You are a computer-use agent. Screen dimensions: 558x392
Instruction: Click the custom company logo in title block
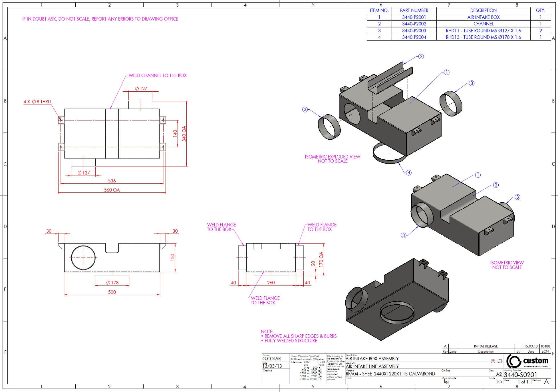pyautogui.click(x=527, y=361)
